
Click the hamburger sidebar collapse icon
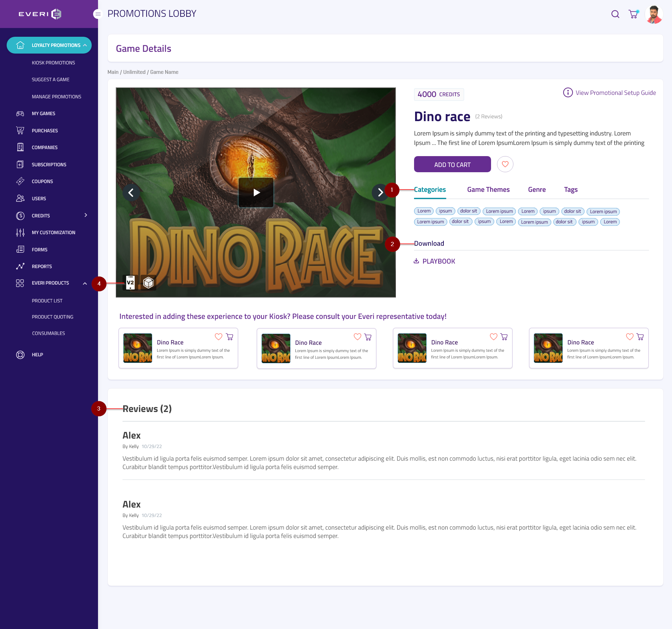pos(98,14)
